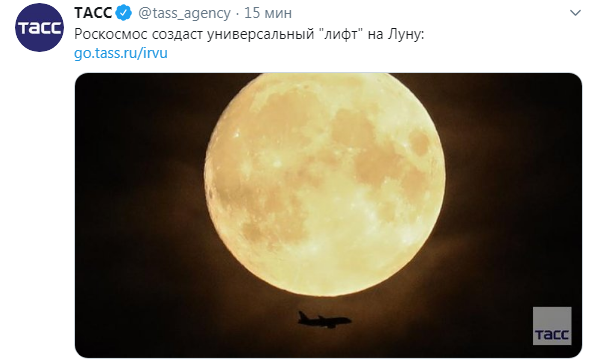Click the word "Луну:" in the tweet text
The image size is (589, 364).
pyautogui.click(x=406, y=34)
